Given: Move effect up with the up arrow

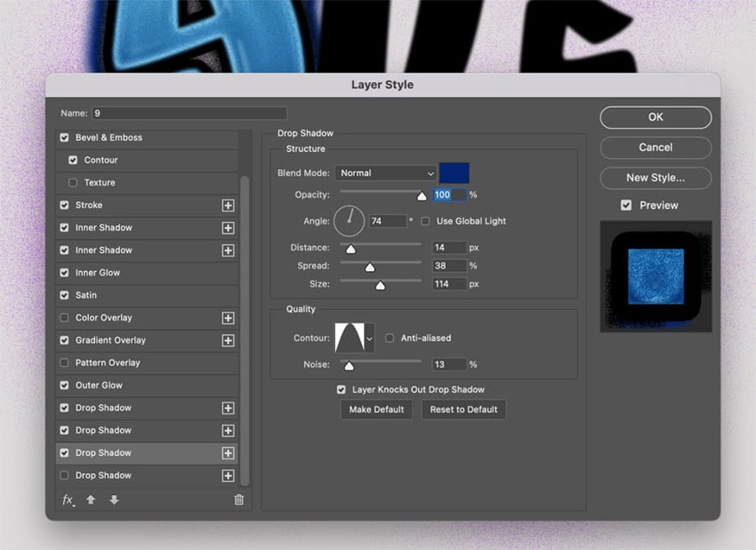Looking at the screenshot, I should (91, 500).
